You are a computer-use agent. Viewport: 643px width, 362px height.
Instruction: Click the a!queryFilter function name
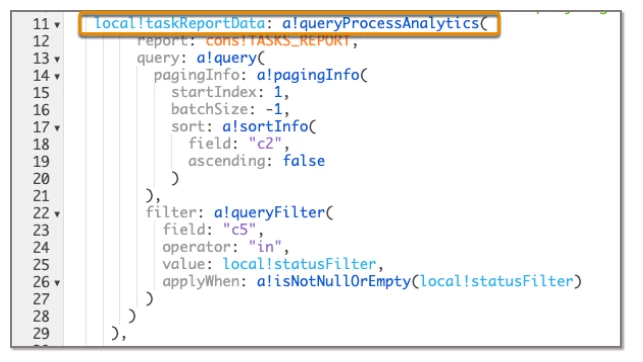[269, 213]
